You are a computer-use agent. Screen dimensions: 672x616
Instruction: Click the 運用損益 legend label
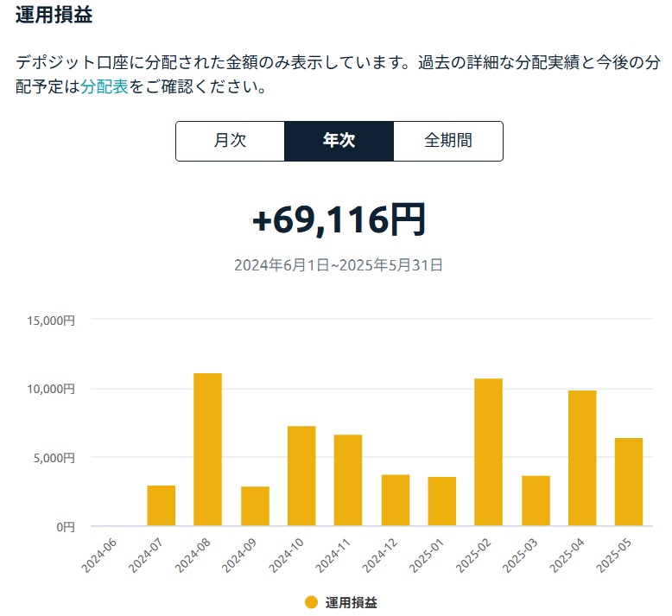pos(351,602)
